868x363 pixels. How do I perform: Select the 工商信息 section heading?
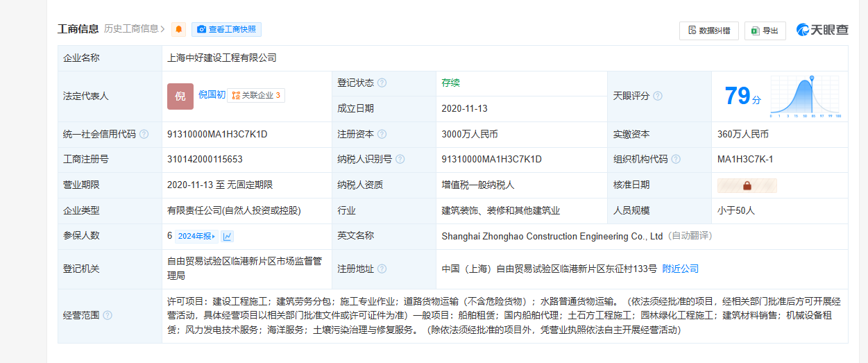(x=78, y=29)
